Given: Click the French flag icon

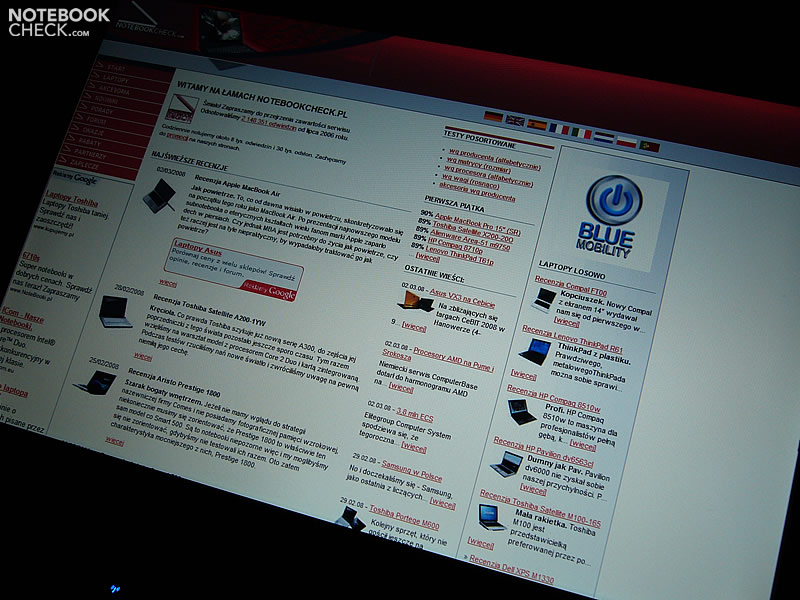Looking at the screenshot, I should point(559,129).
